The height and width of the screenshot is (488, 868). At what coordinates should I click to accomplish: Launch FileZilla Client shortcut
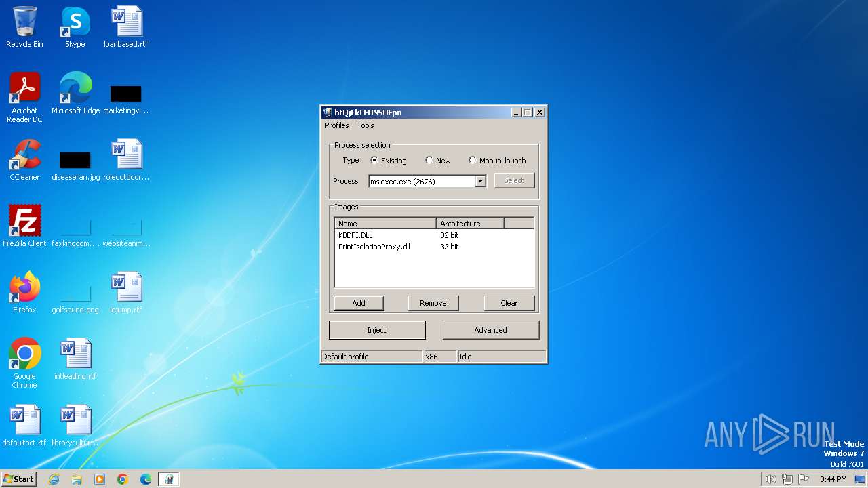[x=24, y=226]
